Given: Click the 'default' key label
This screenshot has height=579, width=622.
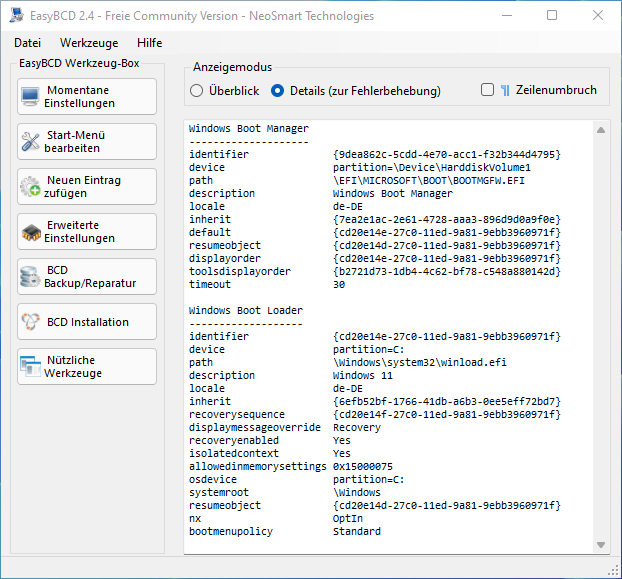Looking at the screenshot, I should [210, 232].
